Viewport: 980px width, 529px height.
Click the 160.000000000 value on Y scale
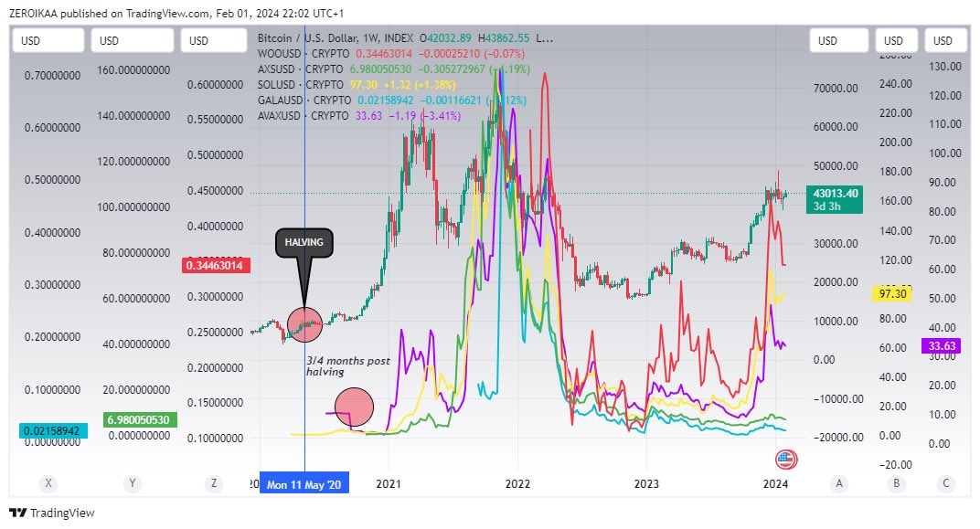pos(133,70)
